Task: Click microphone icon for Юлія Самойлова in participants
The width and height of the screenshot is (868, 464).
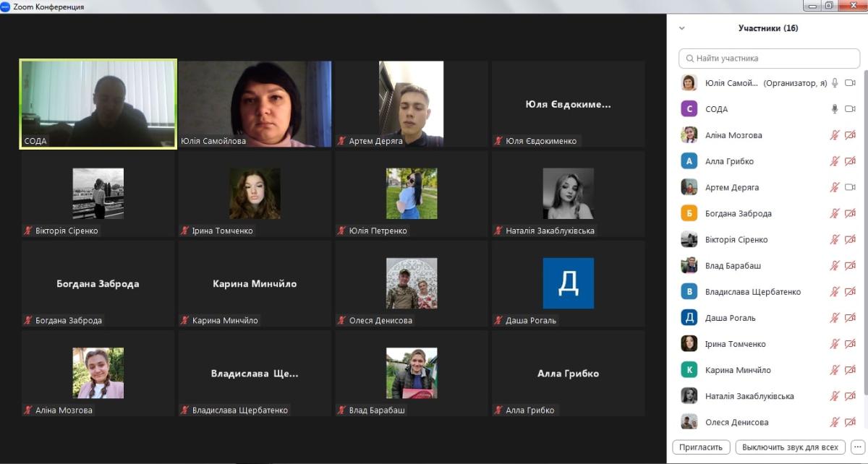Action: click(x=835, y=83)
